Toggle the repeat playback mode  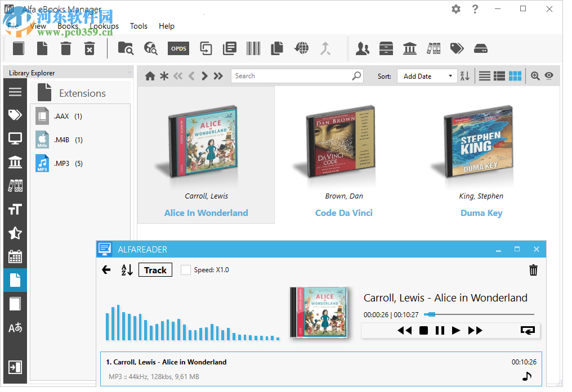[x=528, y=331]
